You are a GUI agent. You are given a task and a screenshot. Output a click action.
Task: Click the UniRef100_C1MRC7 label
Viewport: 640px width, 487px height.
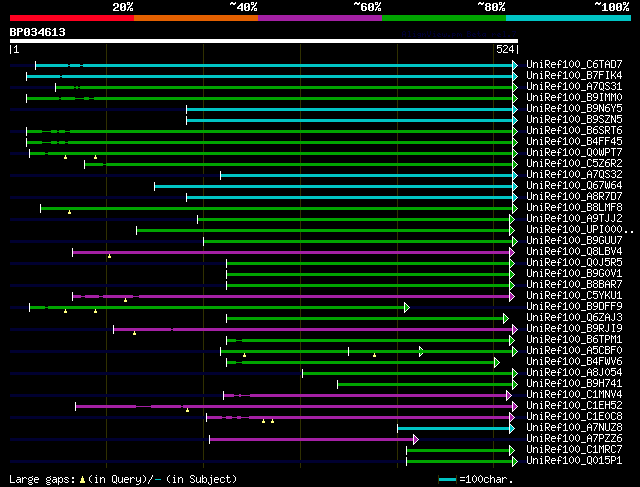574,450
